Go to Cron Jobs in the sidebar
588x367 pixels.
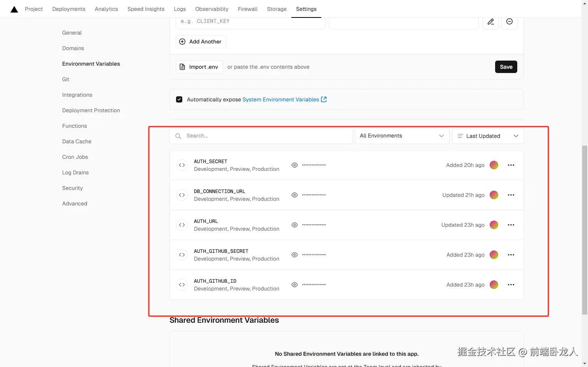(x=75, y=157)
